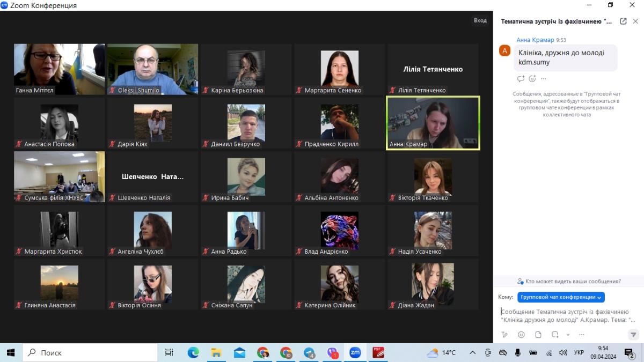Click the attach file icon in chat
Screen dimensions: 644x362
point(538,335)
